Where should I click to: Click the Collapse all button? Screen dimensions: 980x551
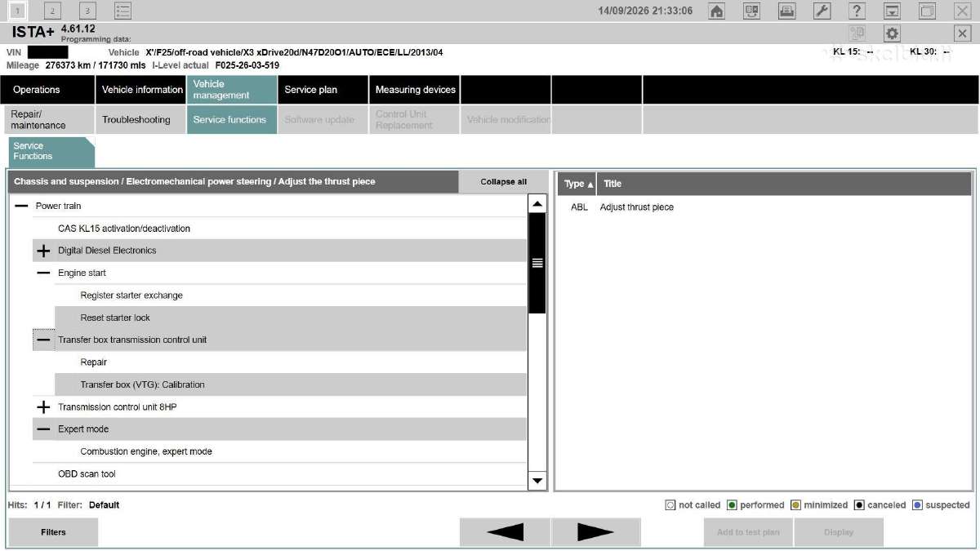coord(503,182)
